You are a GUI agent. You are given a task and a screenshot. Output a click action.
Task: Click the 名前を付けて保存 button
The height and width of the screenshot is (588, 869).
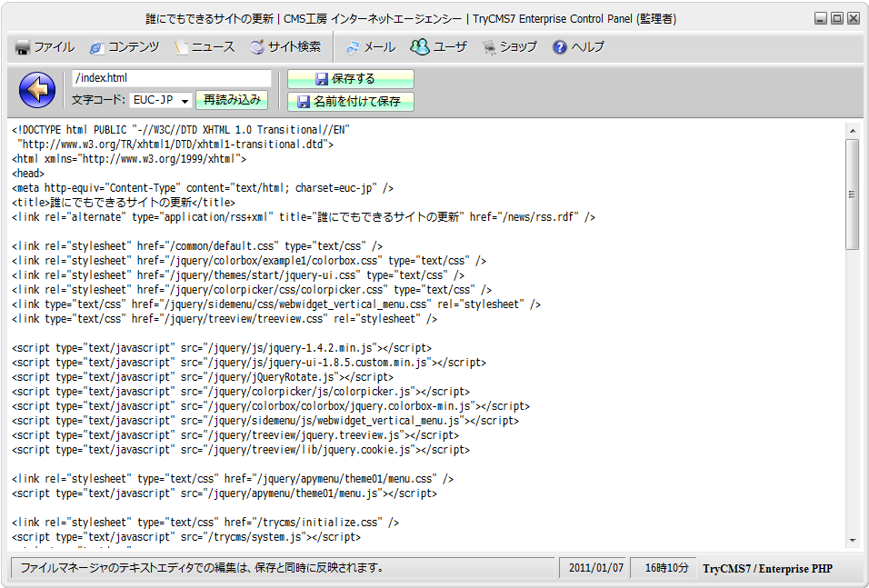pyautogui.click(x=350, y=101)
